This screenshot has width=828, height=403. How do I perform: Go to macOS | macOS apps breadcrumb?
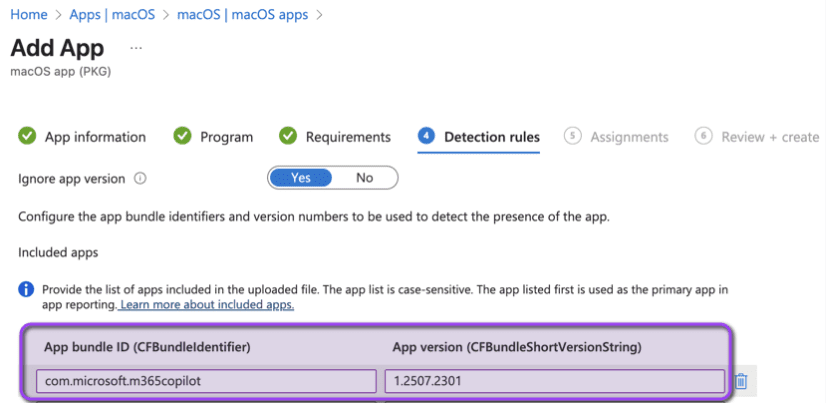point(242,15)
